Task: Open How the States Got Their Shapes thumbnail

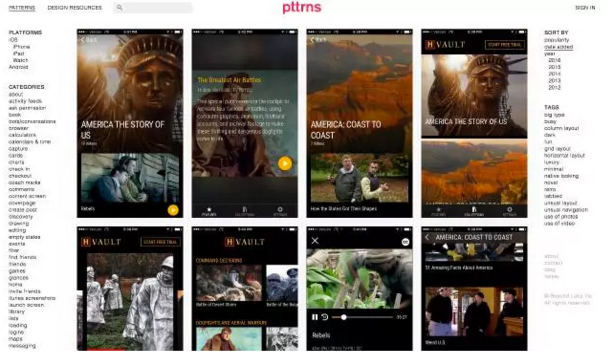Action: (360, 178)
